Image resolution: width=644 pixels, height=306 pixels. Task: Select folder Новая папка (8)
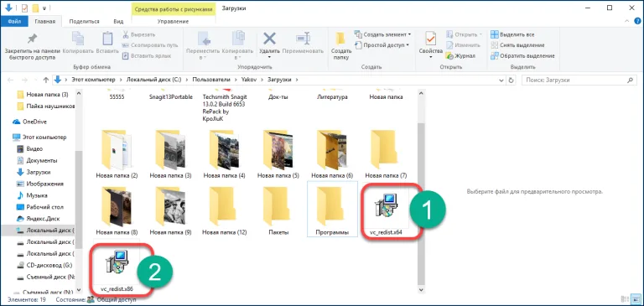(117, 211)
